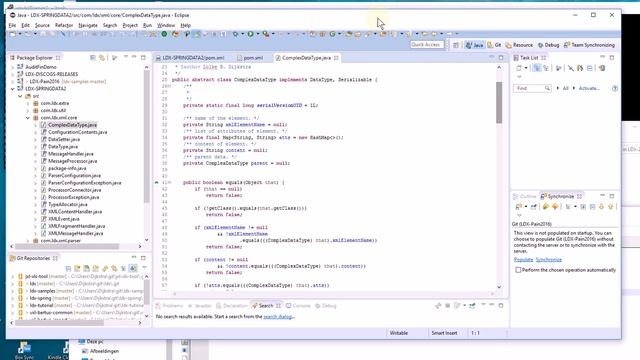Select MessageHandler.java in the tree
Image resolution: width=640 pixels, height=360 pixels.
pyautogui.click(x=71, y=154)
